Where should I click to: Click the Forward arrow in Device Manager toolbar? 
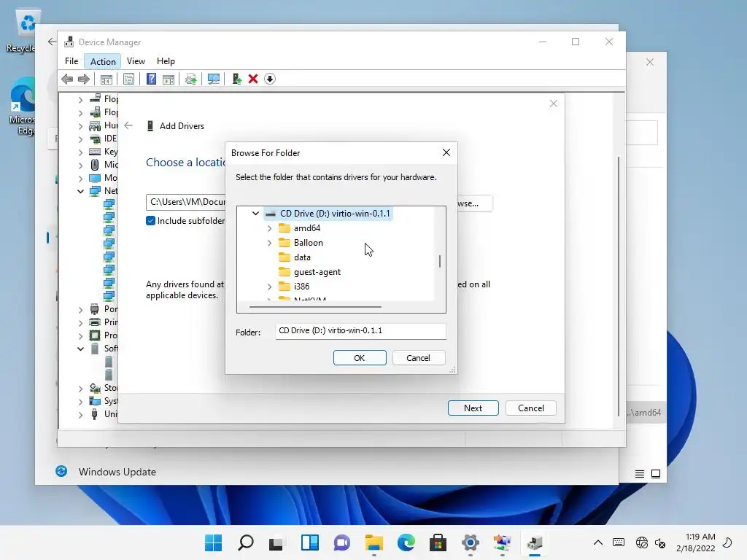coord(84,79)
